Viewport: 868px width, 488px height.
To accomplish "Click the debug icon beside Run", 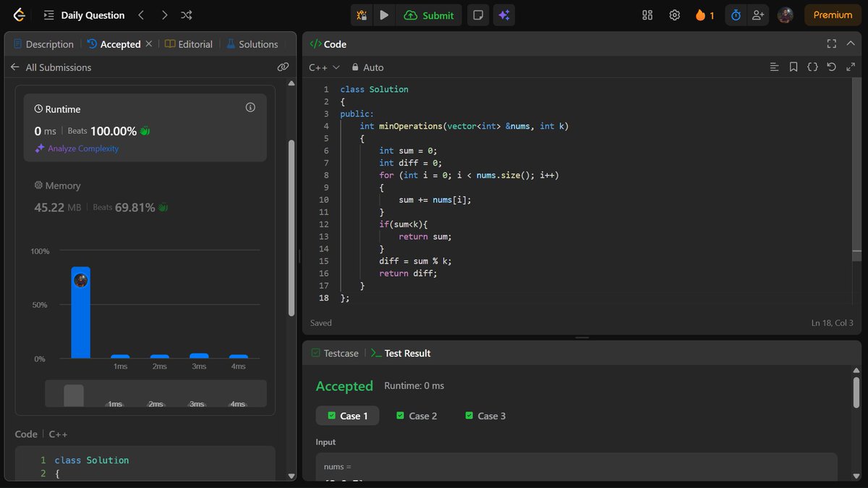I will pyautogui.click(x=362, y=15).
